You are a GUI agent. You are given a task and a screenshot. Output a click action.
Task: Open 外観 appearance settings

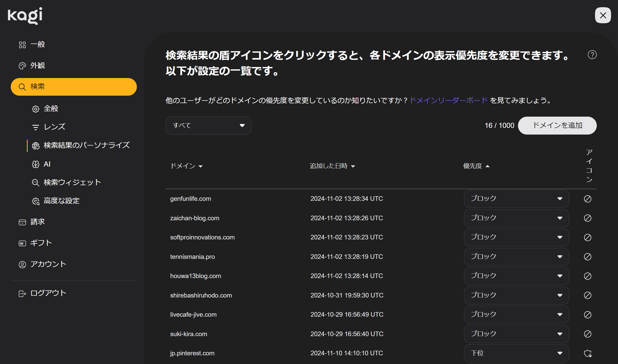(37, 65)
